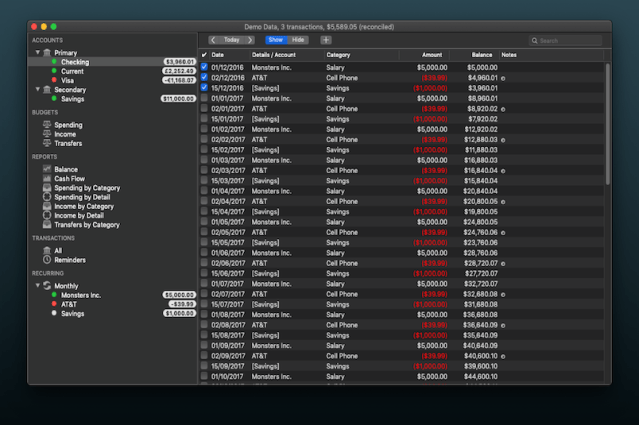Go to previous period arrow
Screen dimensions: 639x425
[213, 40]
